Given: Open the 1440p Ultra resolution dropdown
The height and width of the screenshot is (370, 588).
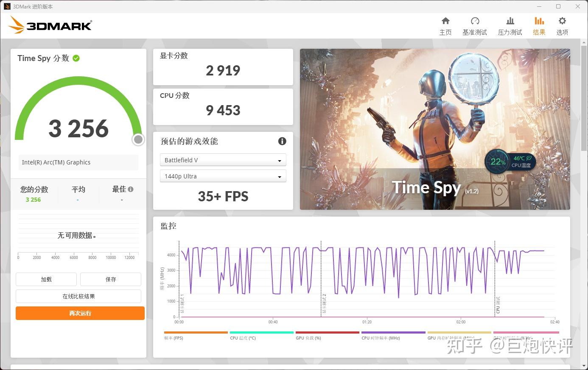Looking at the screenshot, I should point(223,176).
